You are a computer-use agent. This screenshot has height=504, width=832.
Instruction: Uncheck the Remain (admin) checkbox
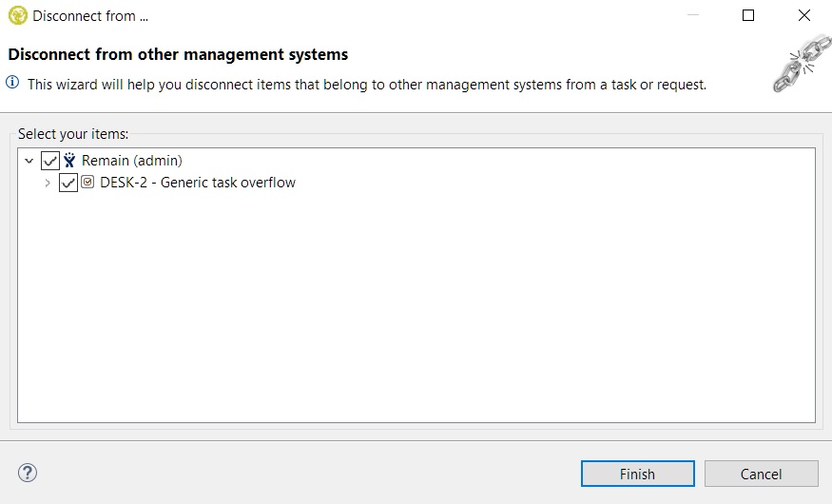click(x=50, y=161)
